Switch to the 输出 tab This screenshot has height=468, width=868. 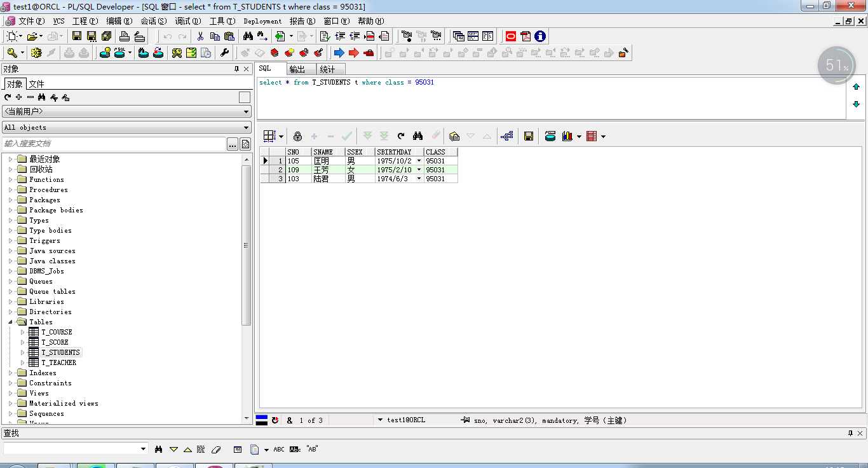pyautogui.click(x=297, y=69)
